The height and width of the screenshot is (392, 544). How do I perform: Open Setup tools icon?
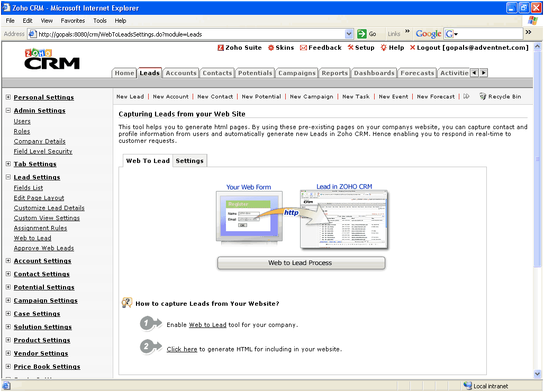click(351, 48)
